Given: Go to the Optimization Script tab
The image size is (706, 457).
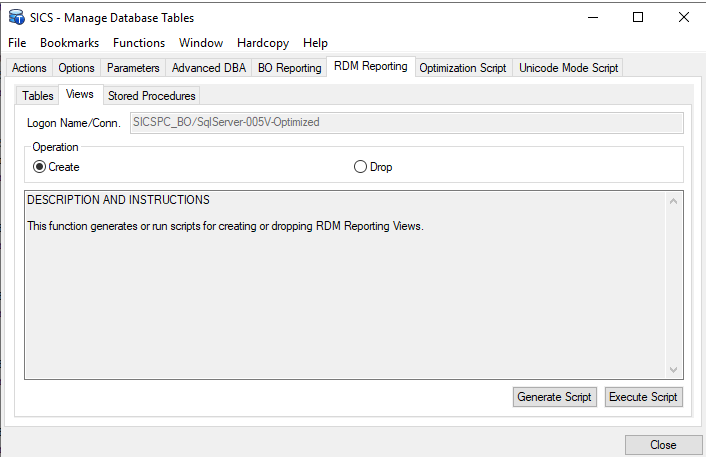Looking at the screenshot, I should point(463,68).
